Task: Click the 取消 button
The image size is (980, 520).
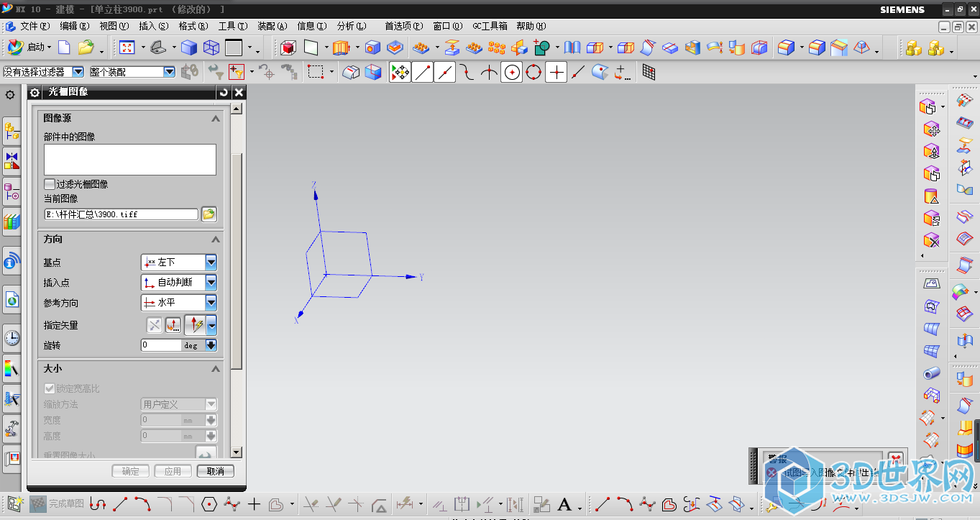Action: point(215,472)
